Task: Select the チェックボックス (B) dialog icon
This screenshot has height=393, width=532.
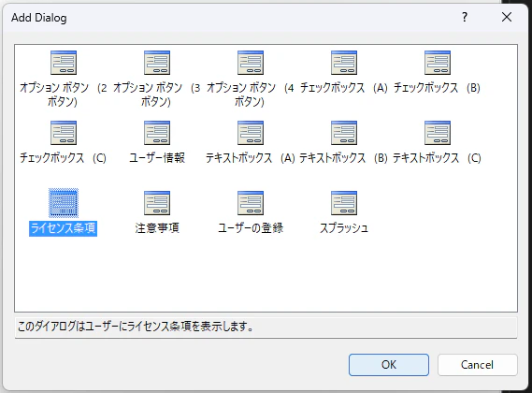Action: (438, 63)
